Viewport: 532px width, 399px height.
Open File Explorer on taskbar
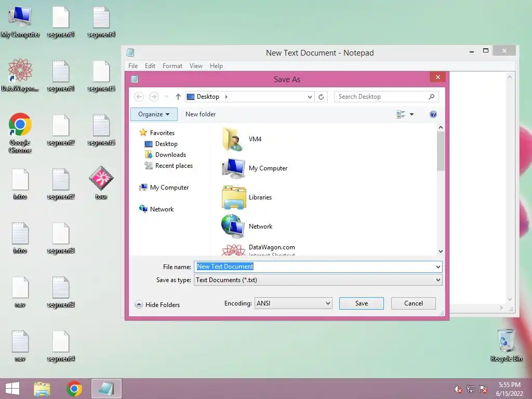tap(42, 389)
